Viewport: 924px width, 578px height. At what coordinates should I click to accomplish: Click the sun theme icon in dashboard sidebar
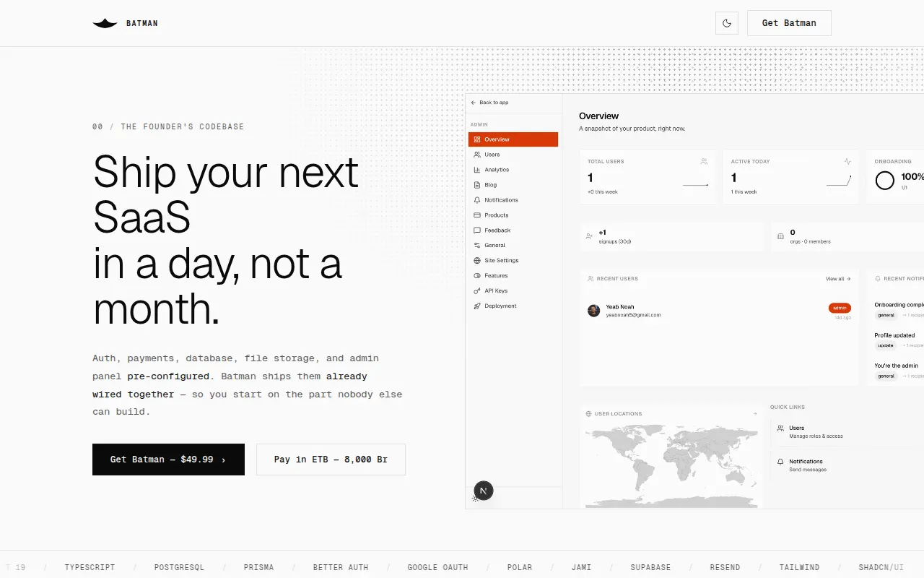pyautogui.click(x=475, y=499)
